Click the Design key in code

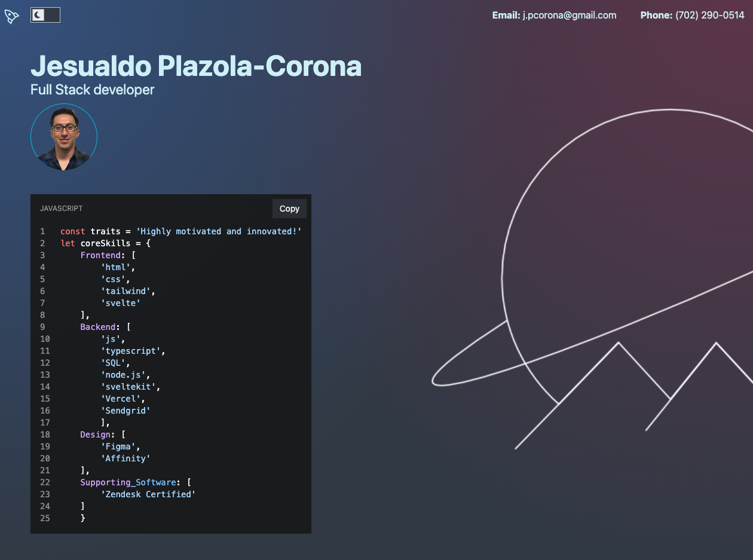(96, 434)
